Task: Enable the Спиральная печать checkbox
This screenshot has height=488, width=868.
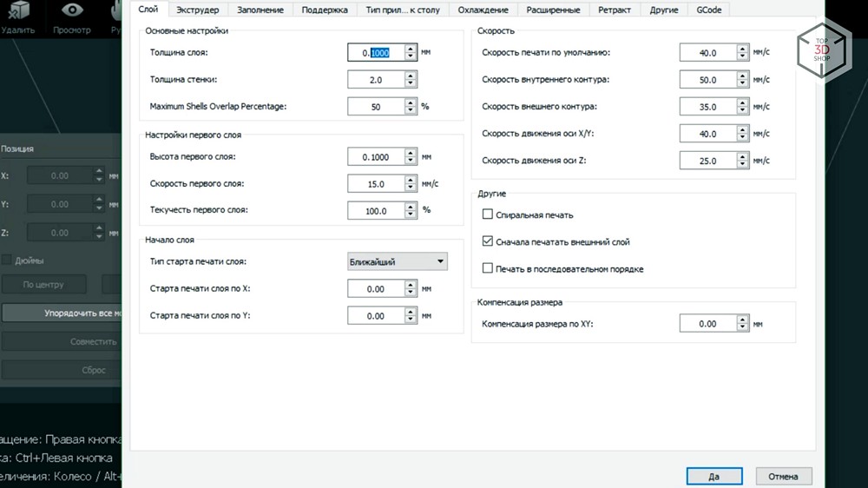Action: (487, 214)
